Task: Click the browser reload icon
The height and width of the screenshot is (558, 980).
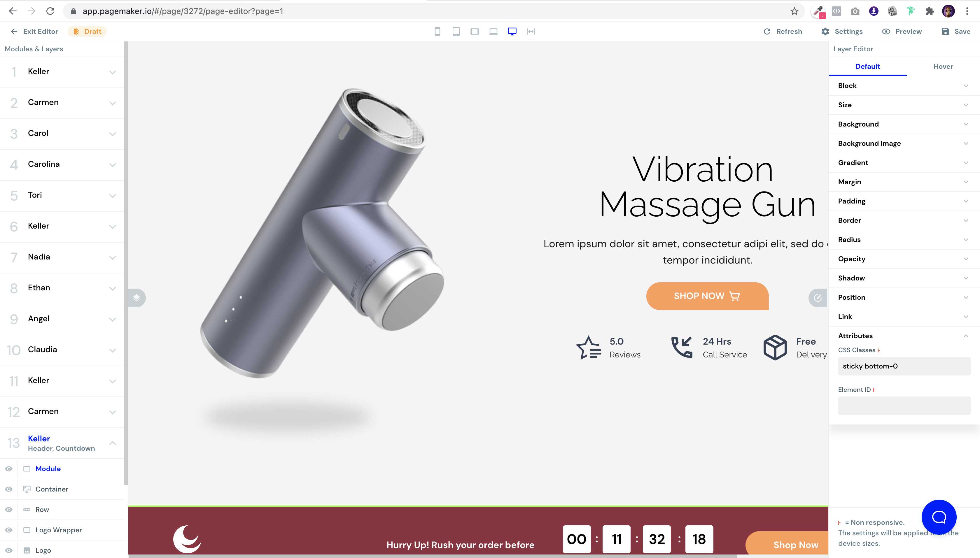Action: 50,11
